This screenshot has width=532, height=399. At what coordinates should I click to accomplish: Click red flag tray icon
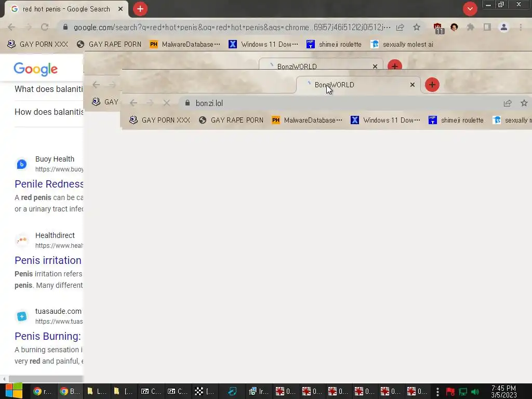click(450, 392)
